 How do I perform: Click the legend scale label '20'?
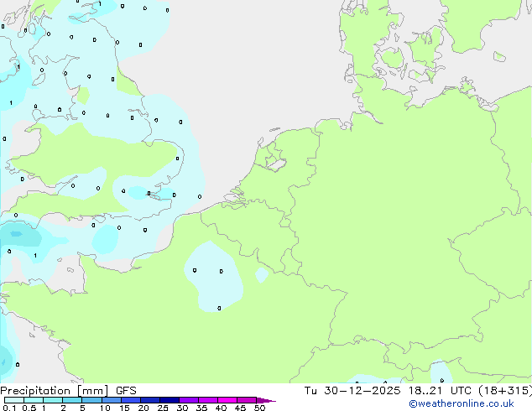[x=143, y=408]
